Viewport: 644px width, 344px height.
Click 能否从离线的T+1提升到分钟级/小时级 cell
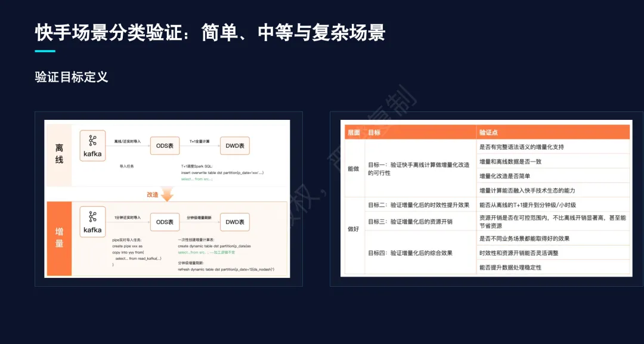pos(553,204)
